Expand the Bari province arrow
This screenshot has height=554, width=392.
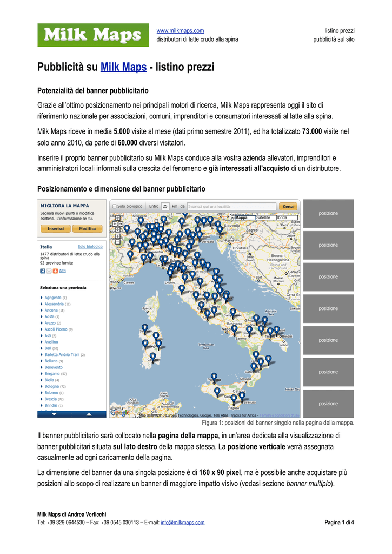point(41,349)
